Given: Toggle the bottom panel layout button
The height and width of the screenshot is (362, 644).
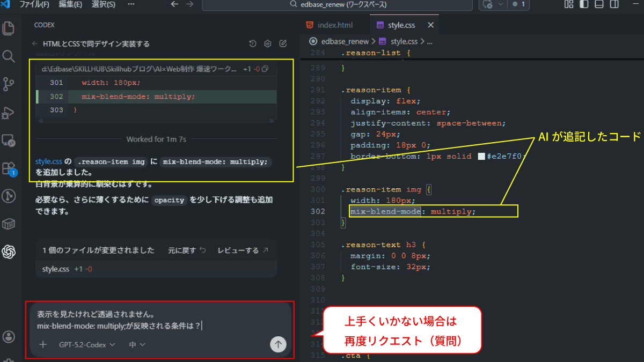Looking at the screenshot, I should 598,4.
